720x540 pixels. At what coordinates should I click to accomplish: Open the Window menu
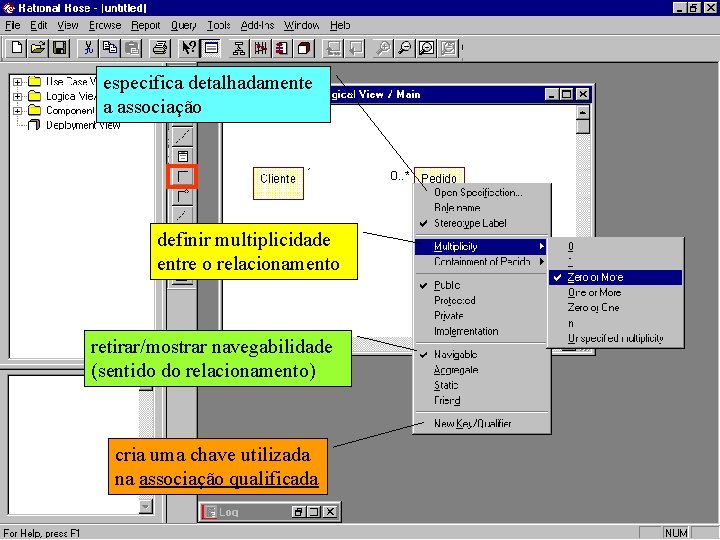(301, 25)
